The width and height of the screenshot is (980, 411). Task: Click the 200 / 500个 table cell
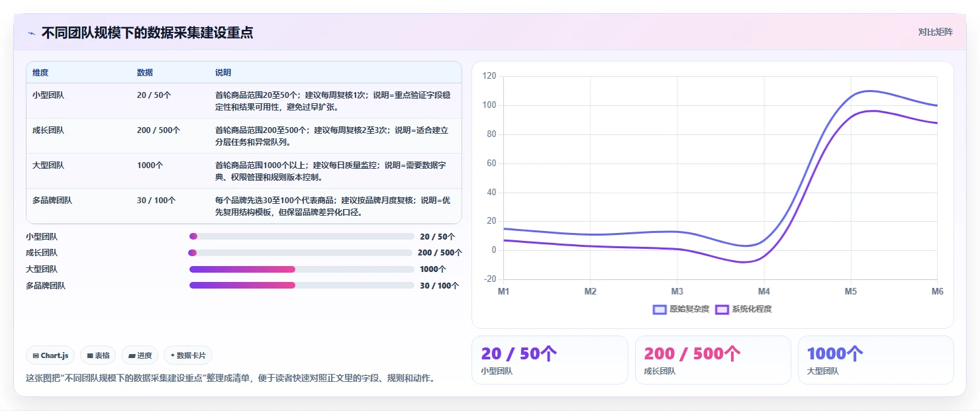[159, 130]
